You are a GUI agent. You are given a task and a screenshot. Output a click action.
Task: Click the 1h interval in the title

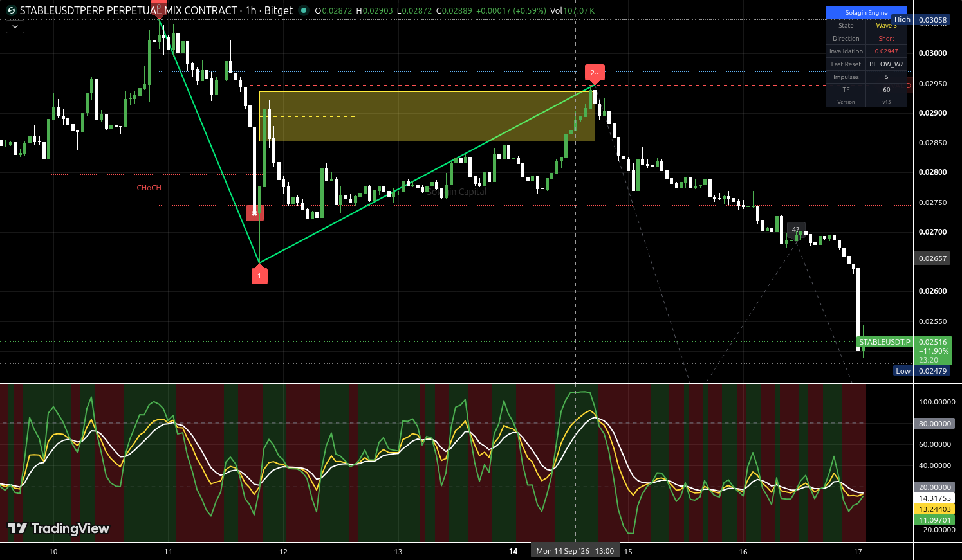(250, 10)
